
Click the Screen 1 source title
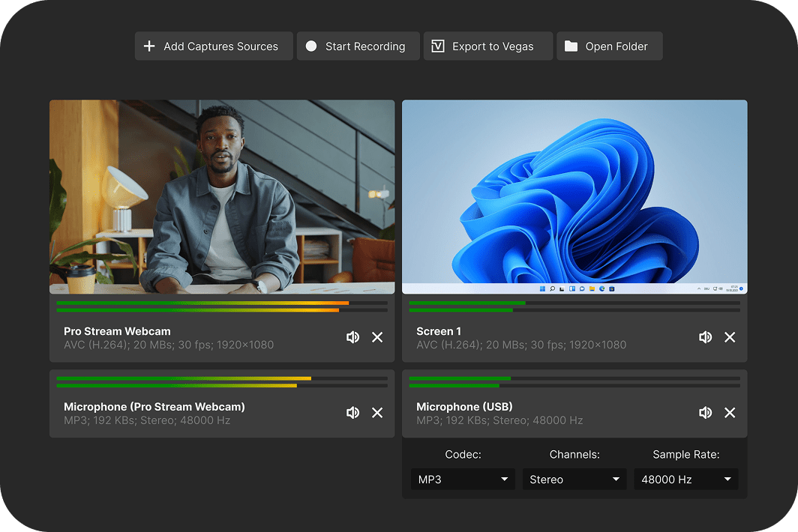click(439, 331)
